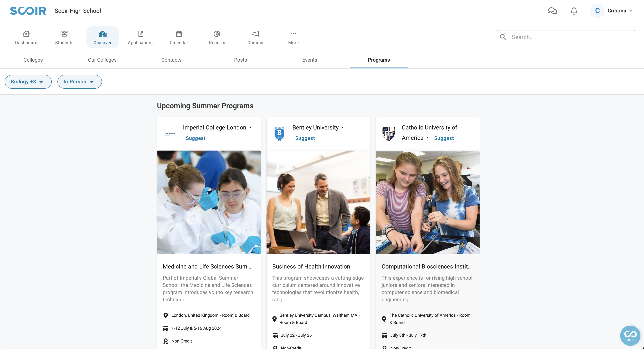Expand the More menu

click(294, 37)
